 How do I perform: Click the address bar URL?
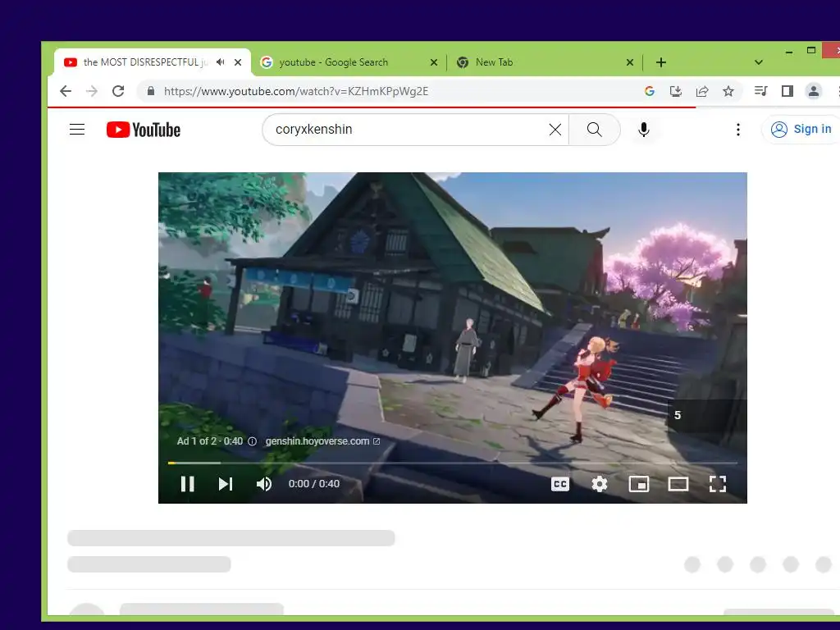296,91
